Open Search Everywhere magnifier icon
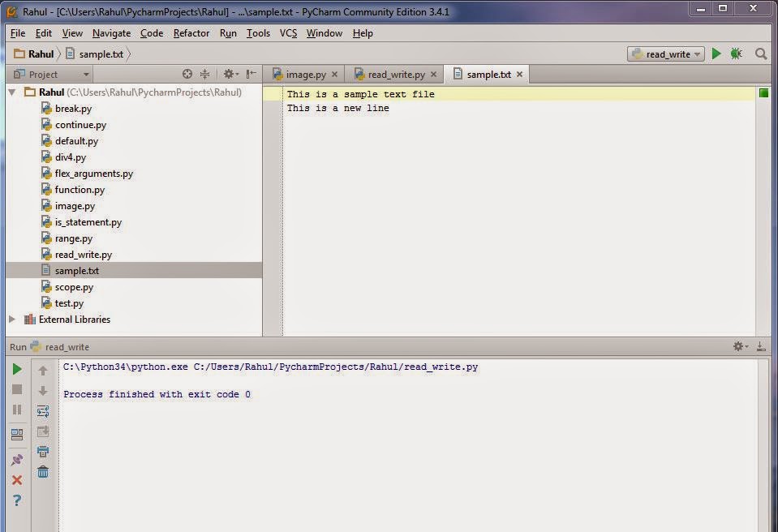The width and height of the screenshot is (778, 532). [761, 54]
